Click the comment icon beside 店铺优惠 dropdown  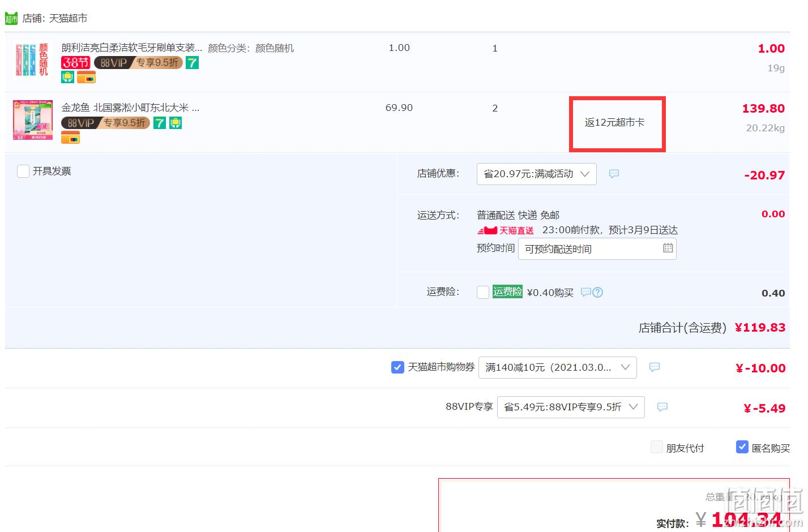[x=614, y=174]
